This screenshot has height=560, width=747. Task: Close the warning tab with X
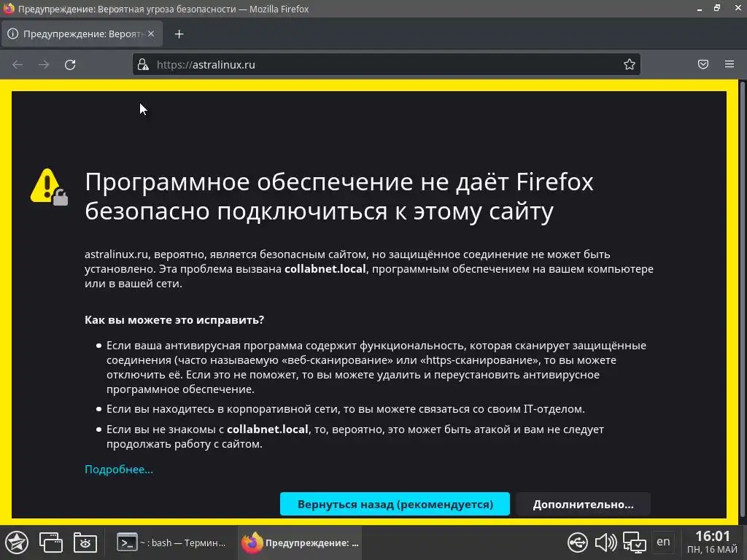point(150,34)
